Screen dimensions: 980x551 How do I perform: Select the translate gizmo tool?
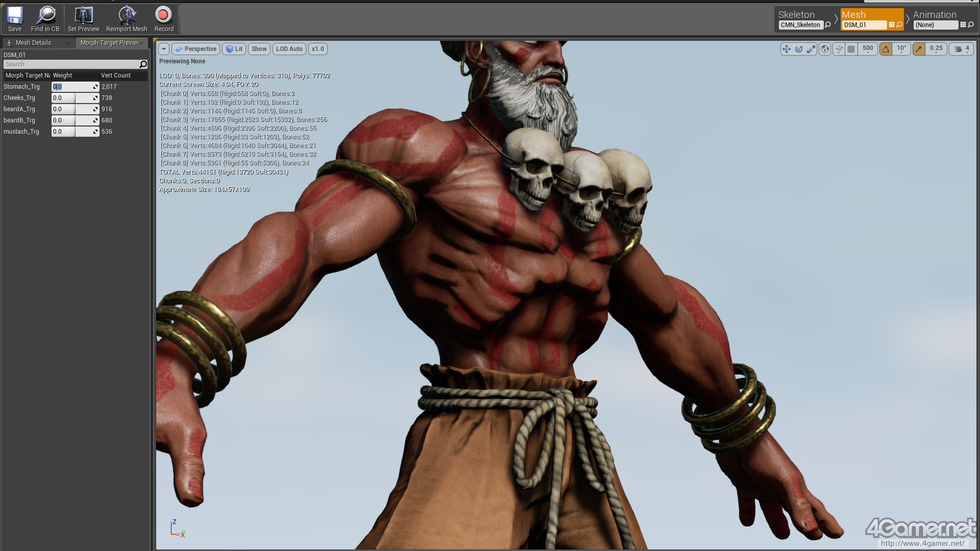click(786, 49)
